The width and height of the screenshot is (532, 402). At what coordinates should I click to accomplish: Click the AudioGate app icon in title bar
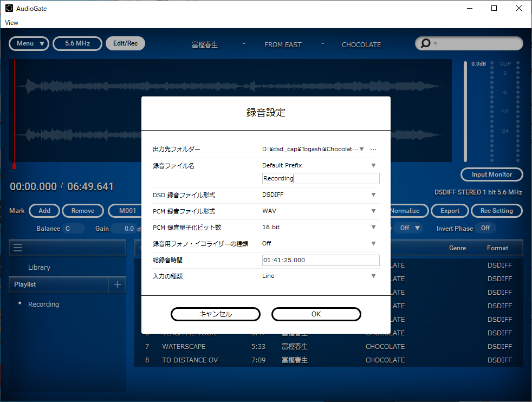(9, 8)
